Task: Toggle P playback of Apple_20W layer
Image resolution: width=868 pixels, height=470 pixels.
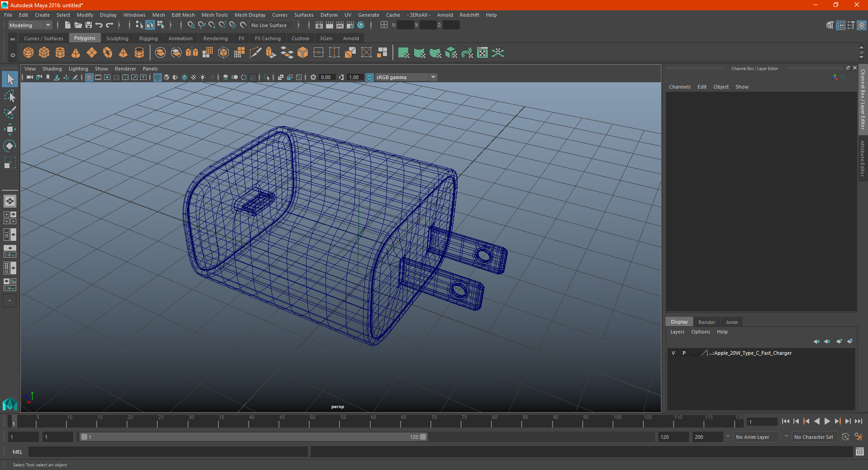Action: pos(684,353)
